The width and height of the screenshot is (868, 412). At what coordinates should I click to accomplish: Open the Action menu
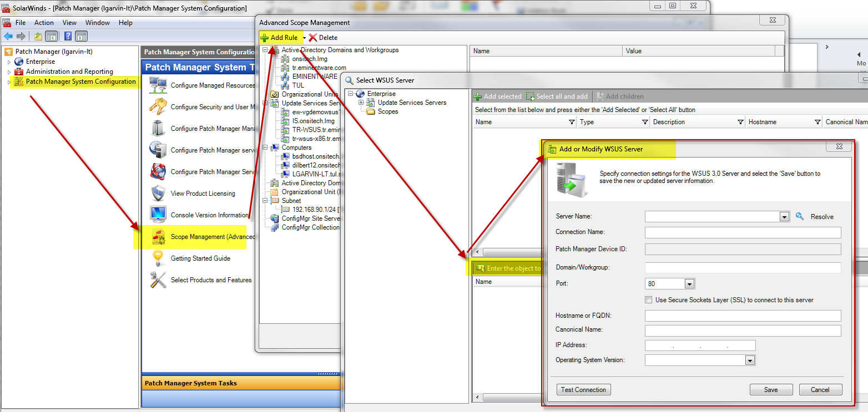pyautogui.click(x=44, y=23)
